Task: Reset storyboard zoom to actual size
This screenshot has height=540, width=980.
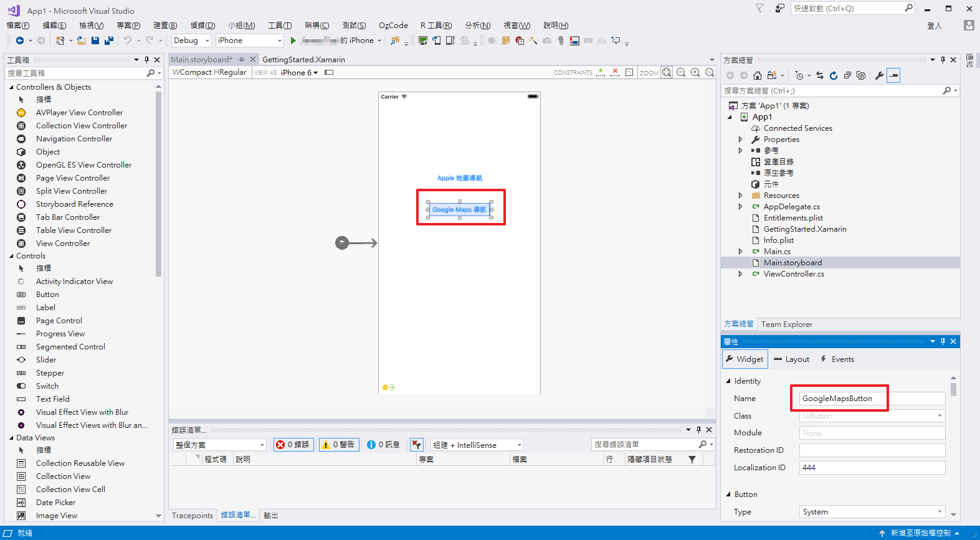Action: pyautogui.click(x=710, y=72)
